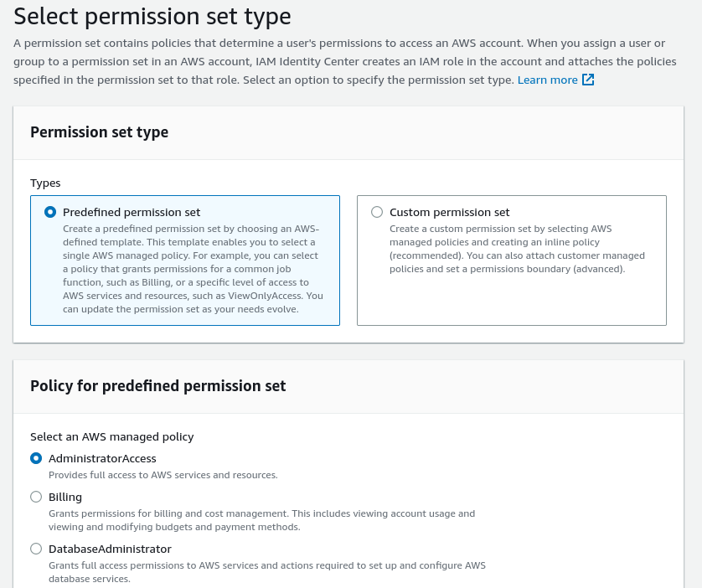Click the 'DatabaseAdministrator' policy name text
This screenshot has width=702, height=588.
pos(110,549)
